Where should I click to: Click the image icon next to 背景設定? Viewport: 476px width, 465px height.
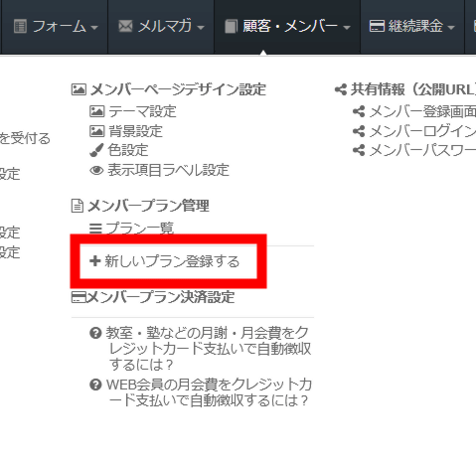click(97, 131)
